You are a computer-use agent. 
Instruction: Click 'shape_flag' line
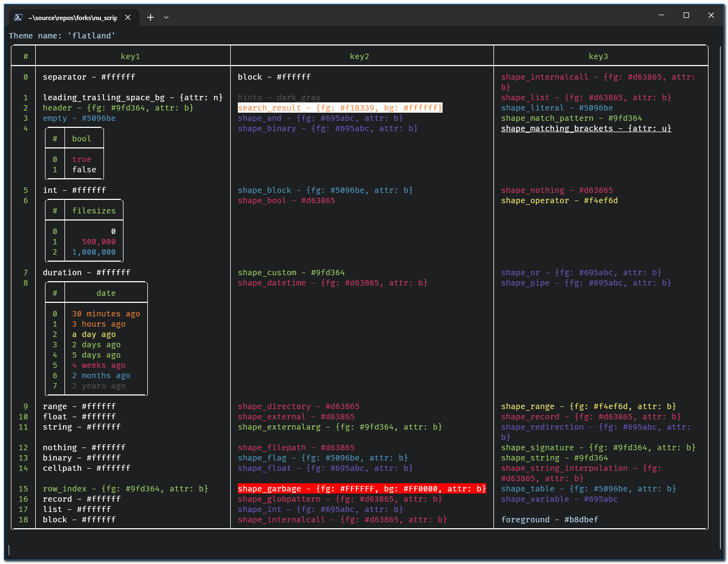(323, 458)
